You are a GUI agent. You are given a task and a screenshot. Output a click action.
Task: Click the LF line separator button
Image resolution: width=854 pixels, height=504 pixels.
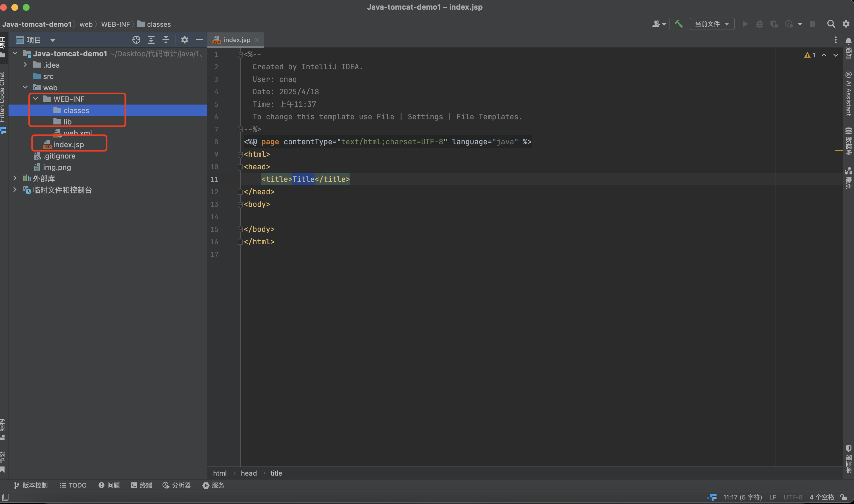coord(773,497)
